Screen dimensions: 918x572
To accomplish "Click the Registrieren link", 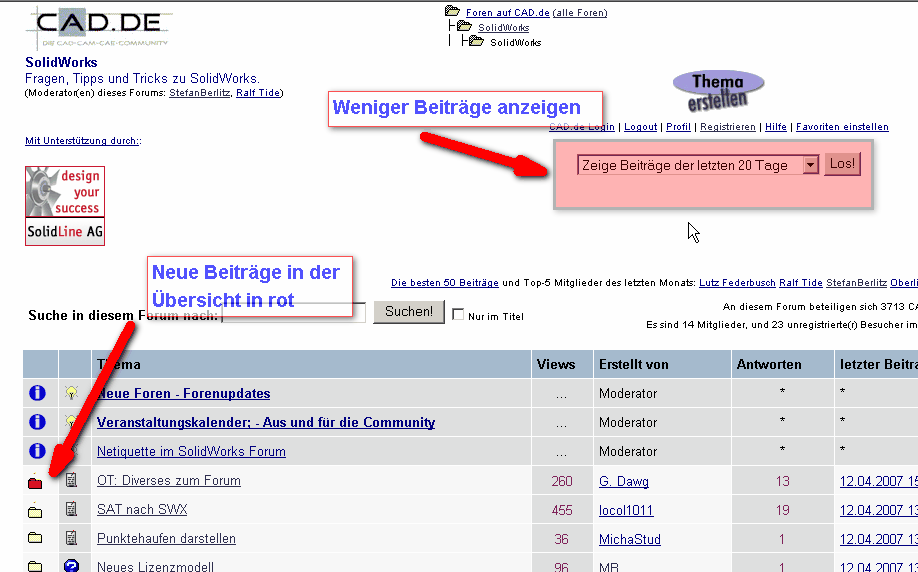I will tap(728, 126).
